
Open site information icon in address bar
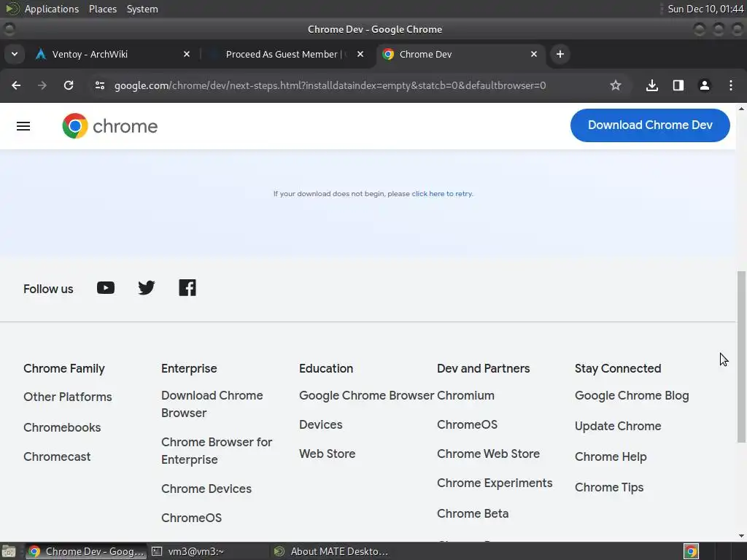coord(99,85)
